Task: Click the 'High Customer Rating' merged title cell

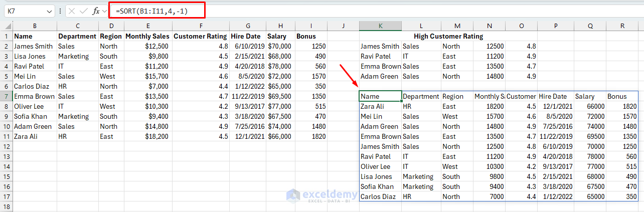Action: click(448, 36)
